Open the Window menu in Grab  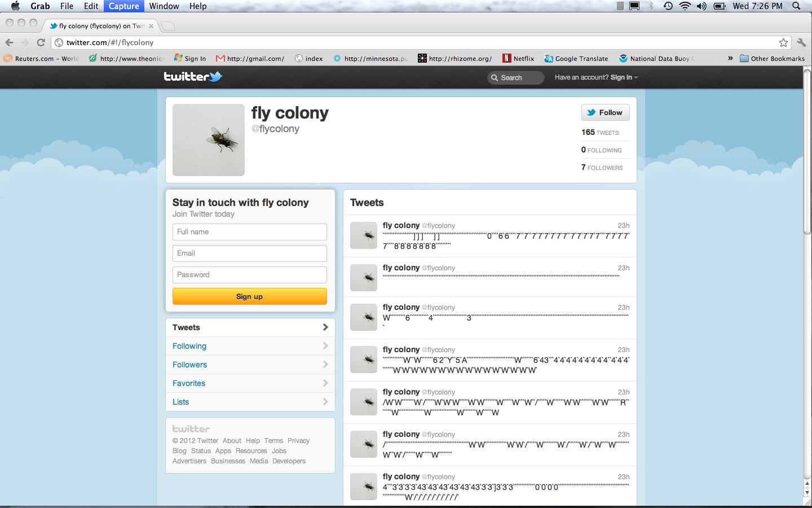164,6
